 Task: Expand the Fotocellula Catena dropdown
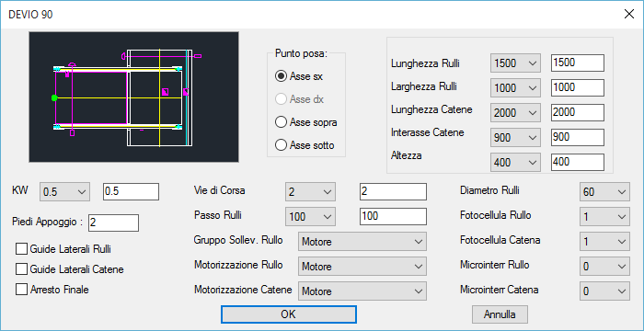604,242
